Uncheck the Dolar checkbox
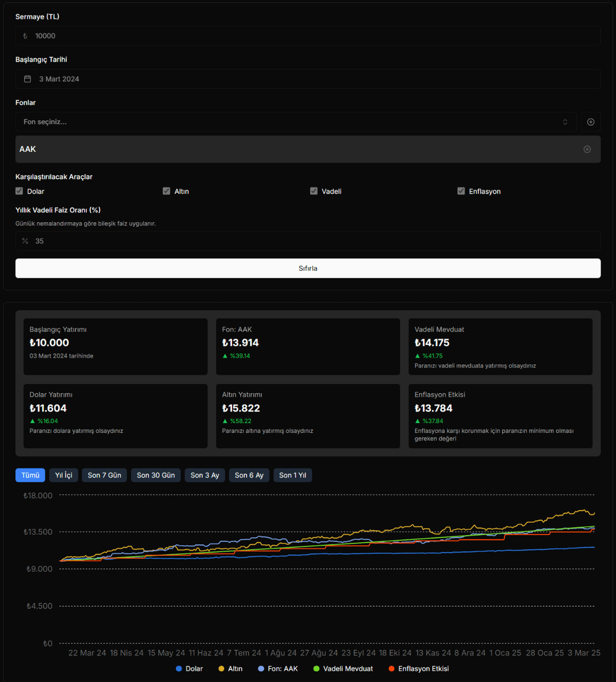 click(x=20, y=191)
